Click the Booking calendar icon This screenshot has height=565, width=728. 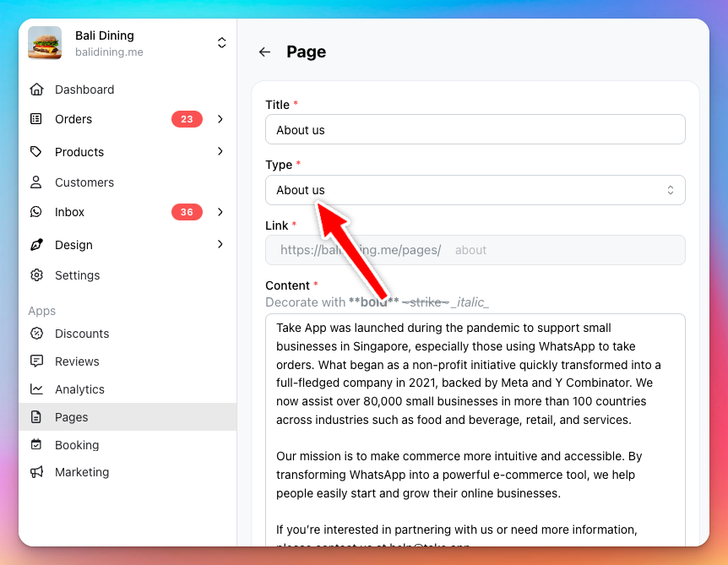point(35,444)
